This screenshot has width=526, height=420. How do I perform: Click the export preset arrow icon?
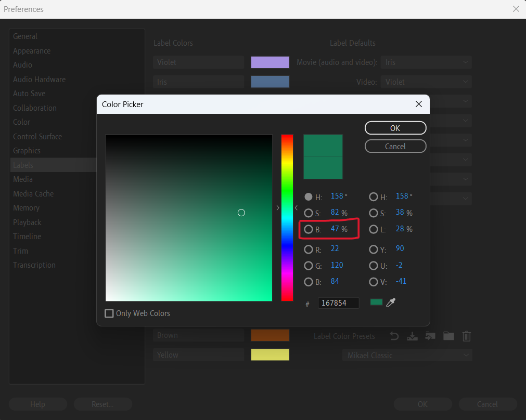click(x=430, y=336)
